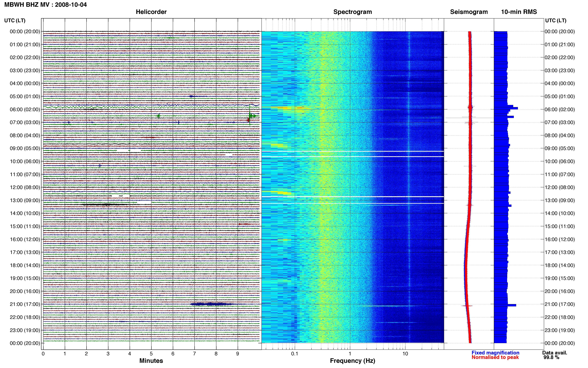Click left time label '17:00 (13:00)'

pos(25,252)
